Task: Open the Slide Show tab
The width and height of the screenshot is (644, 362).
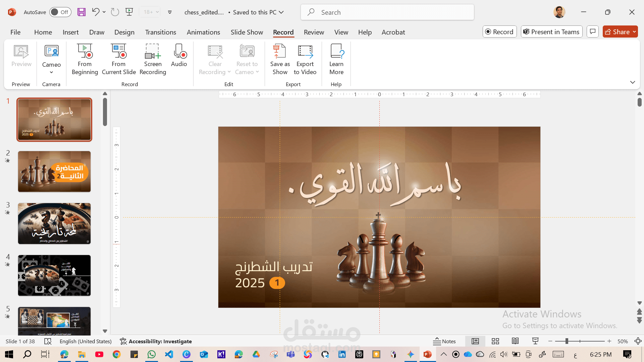Action: [x=247, y=32]
